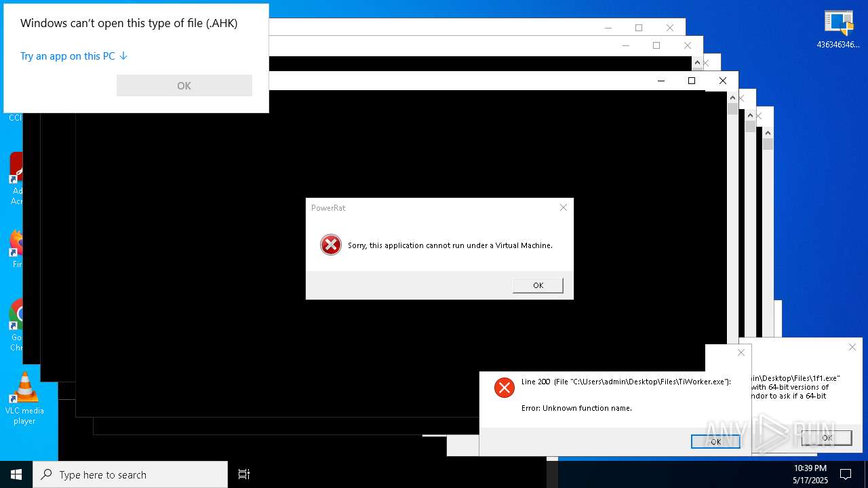The width and height of the screenshot is (868, 488).
Task: Open the Firefox desktop shortcut
Action: [16, 249]
